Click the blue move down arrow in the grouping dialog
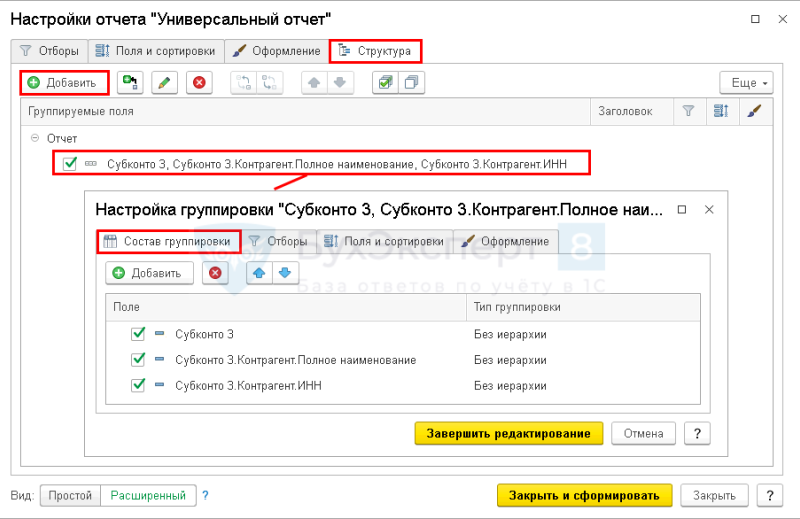The height and width of the screenshot is (519, 800). [x=285, y=273]
